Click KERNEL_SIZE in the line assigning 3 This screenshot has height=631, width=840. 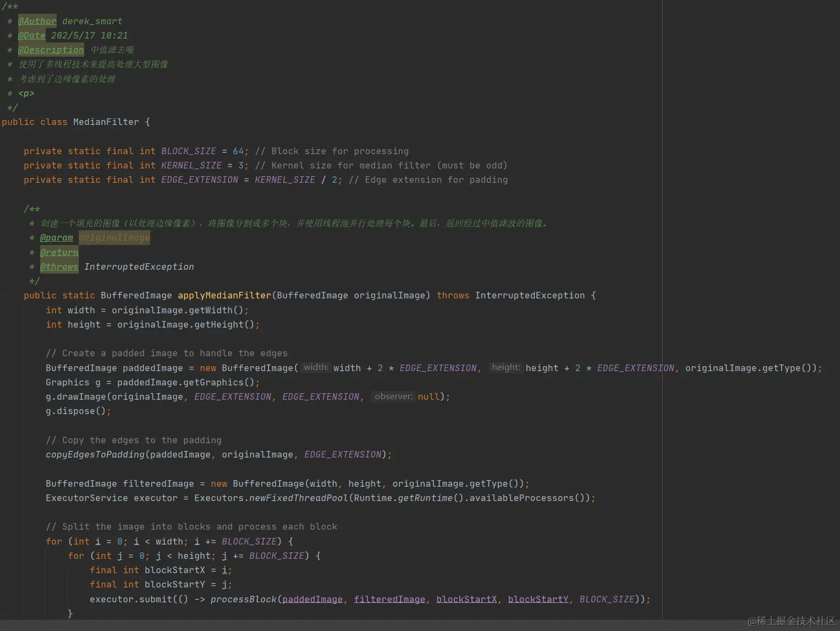pyautogui.click(x=192, y=165)
